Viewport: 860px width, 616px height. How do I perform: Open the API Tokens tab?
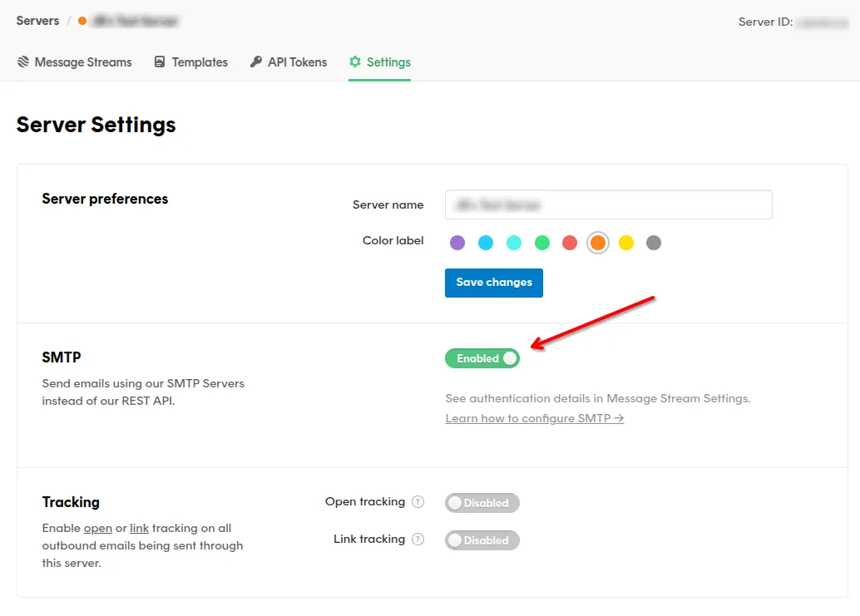coord(297,62)
